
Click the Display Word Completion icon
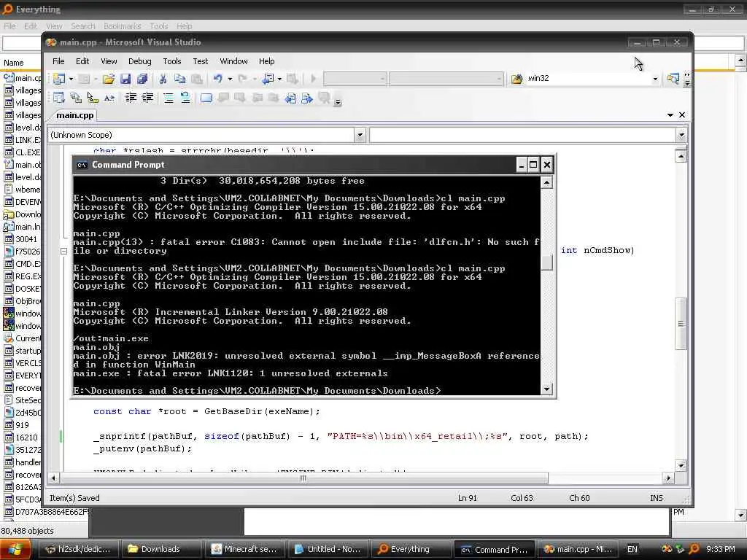(x=109, y=98)
